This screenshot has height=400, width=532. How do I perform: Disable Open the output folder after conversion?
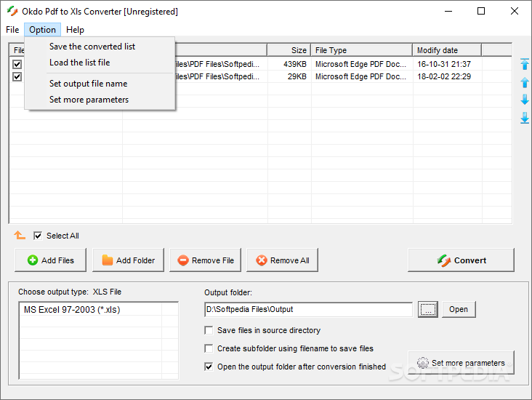pyautogui.click(x=209, y=367)
